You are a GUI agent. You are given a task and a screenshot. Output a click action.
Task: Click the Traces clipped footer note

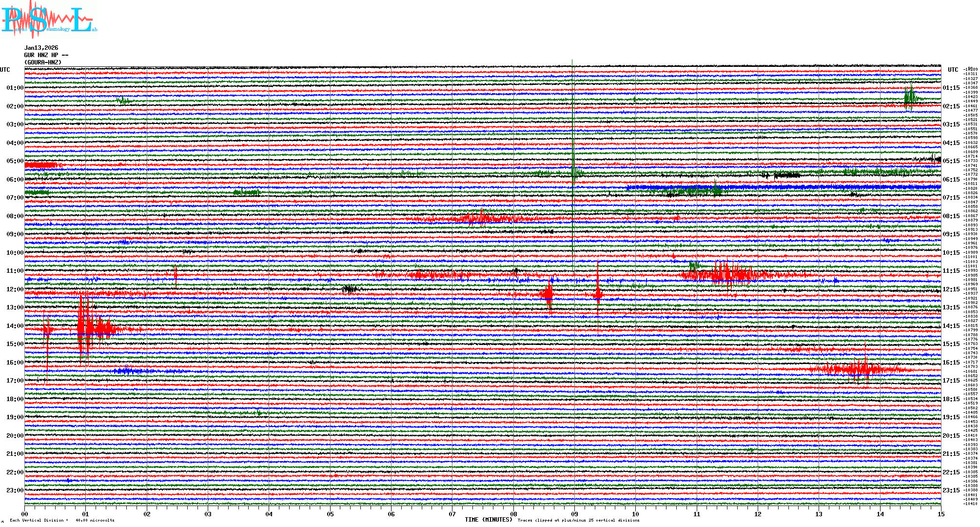578,520
